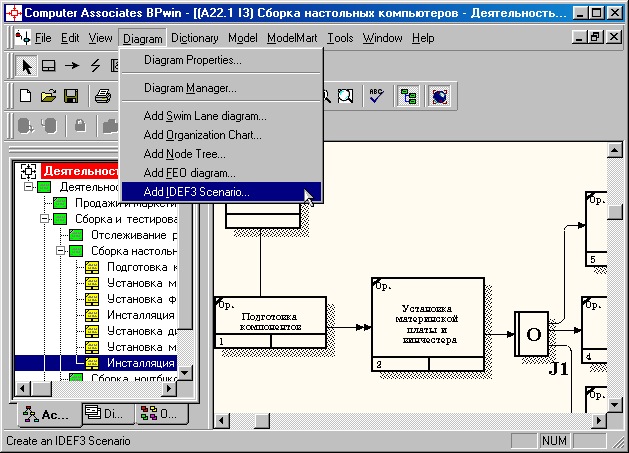Open the Edit menu

tap(70, 38)
